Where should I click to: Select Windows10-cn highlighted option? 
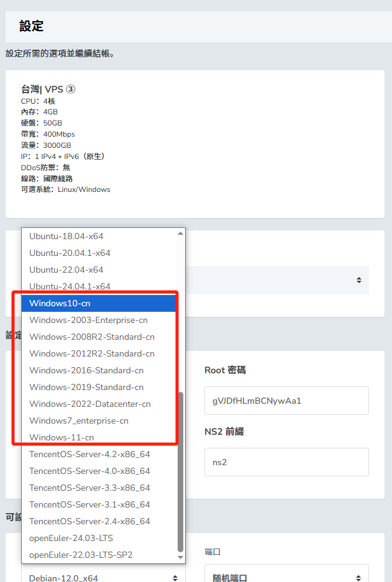click(99, 303)
